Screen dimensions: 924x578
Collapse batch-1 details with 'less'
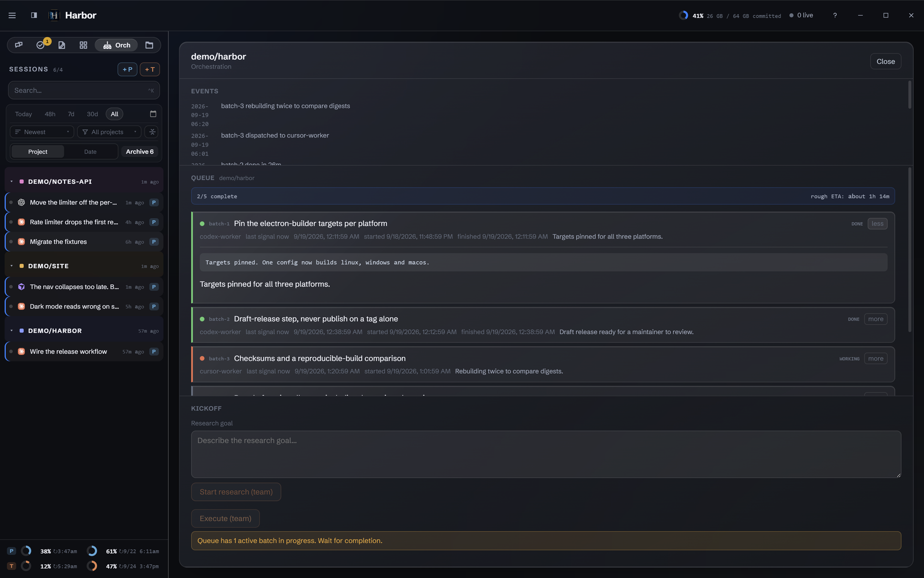(877, 224)
